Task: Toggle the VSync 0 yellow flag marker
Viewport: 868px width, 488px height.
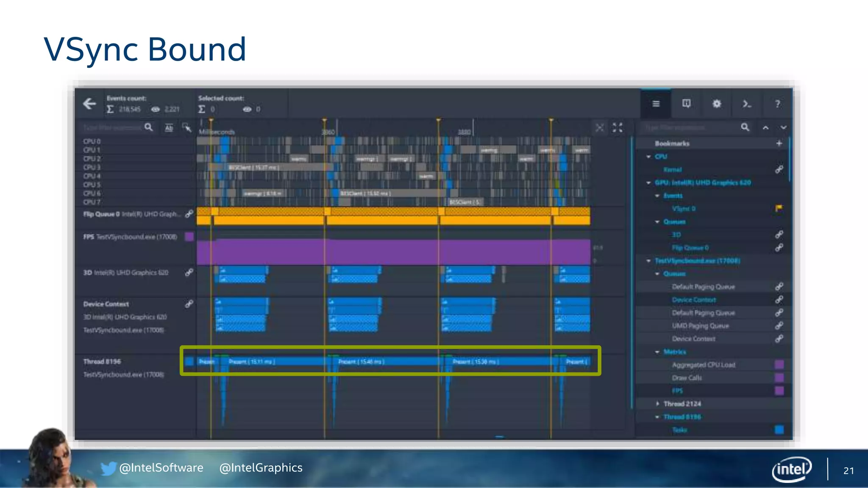Action: (x=779, y=208)
